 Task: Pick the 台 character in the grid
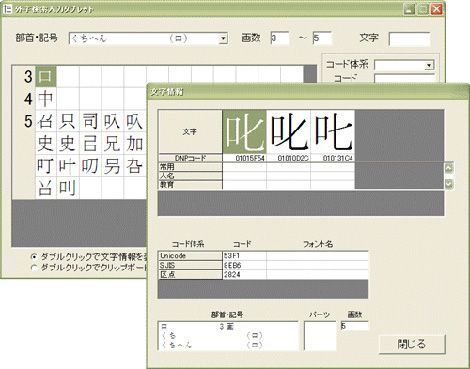(46, 121)
